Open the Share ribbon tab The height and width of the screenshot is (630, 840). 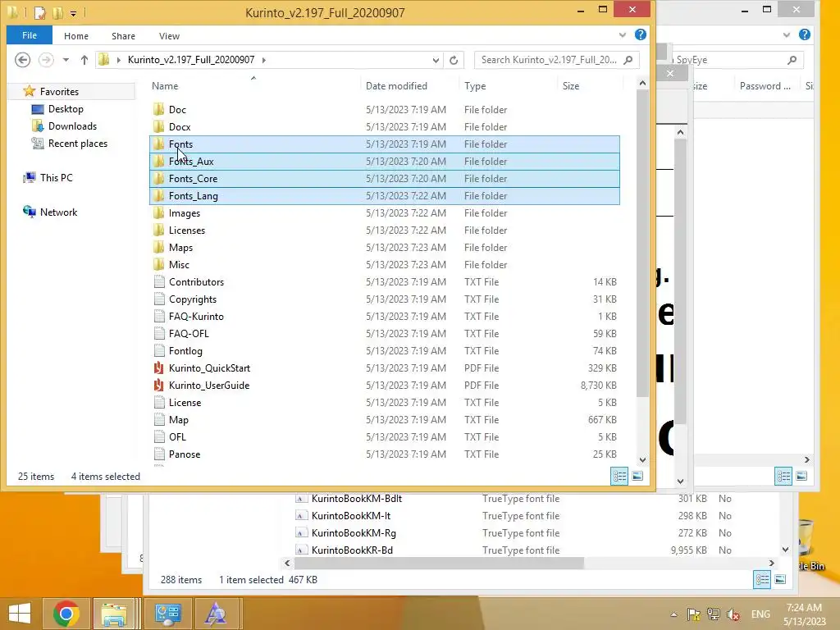(x=123, y=36)
